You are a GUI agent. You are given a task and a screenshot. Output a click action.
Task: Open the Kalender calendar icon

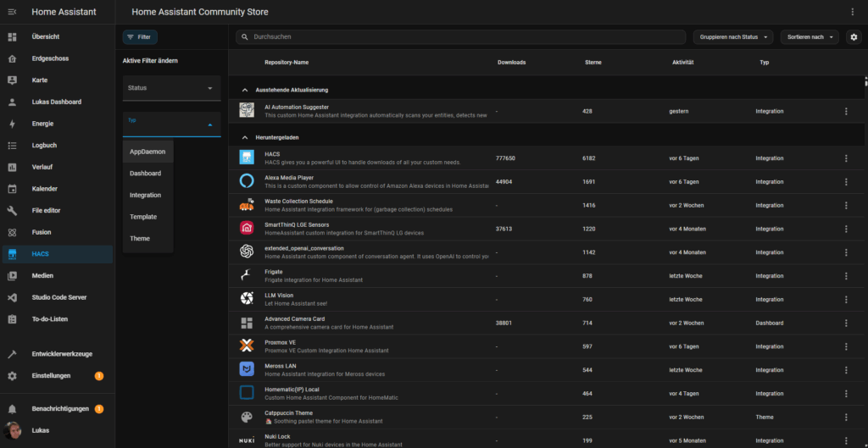tap(12, 189)
